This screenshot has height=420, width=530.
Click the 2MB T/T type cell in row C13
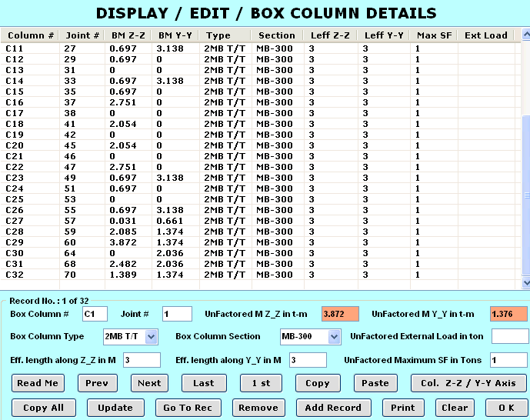225,70
